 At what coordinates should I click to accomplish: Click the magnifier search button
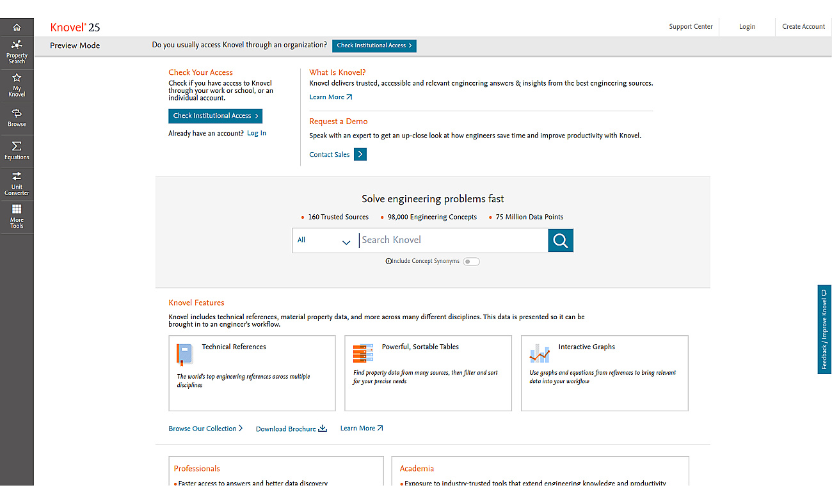[x=561, y=240]
